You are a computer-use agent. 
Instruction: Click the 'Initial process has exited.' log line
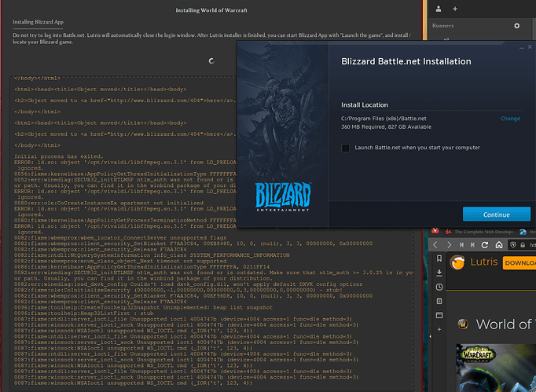(x=58, y=156)
